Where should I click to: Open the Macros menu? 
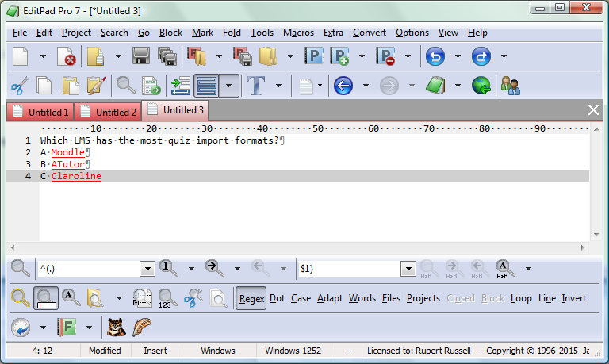(298, 33)
